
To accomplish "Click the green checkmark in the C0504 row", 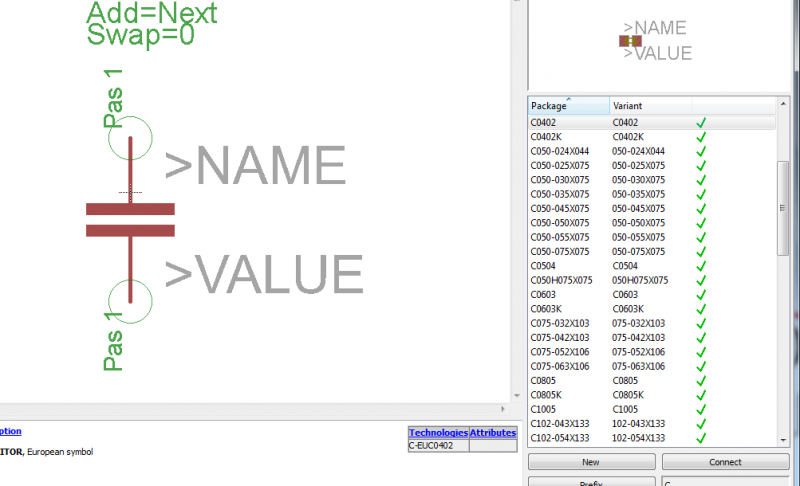I will [x=701, y=266].
